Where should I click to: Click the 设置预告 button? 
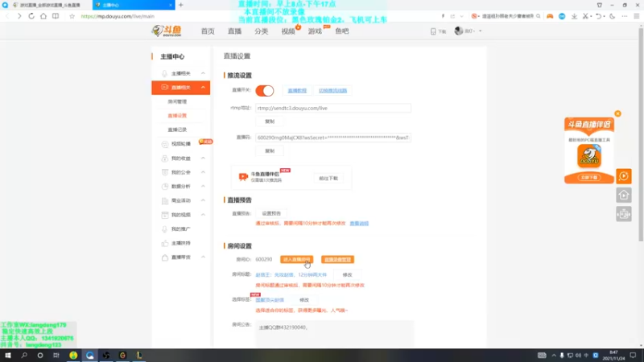click(271, 213)
